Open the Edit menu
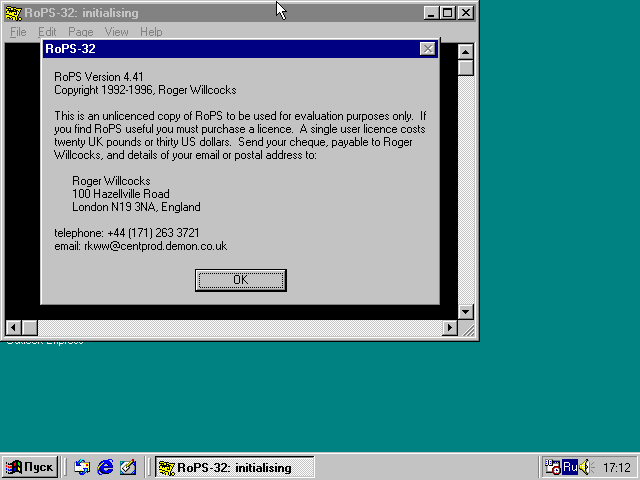The width and height of the screenshot is (640, 480). pos(47,32)
